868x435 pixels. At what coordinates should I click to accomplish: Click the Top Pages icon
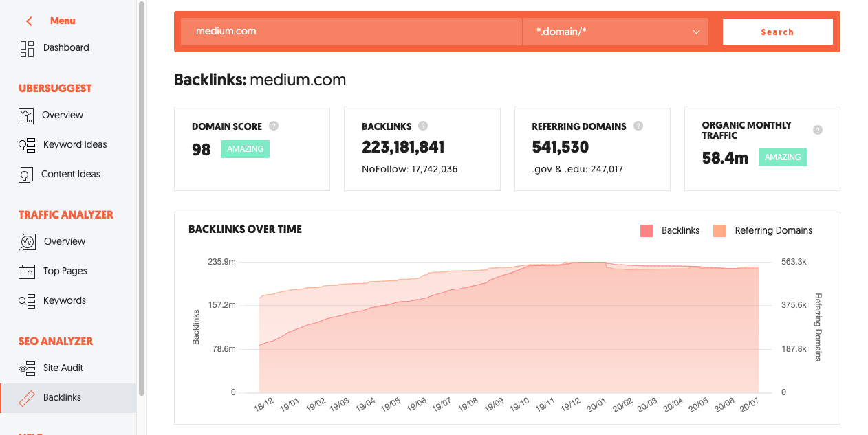click(x=27, y=271)
